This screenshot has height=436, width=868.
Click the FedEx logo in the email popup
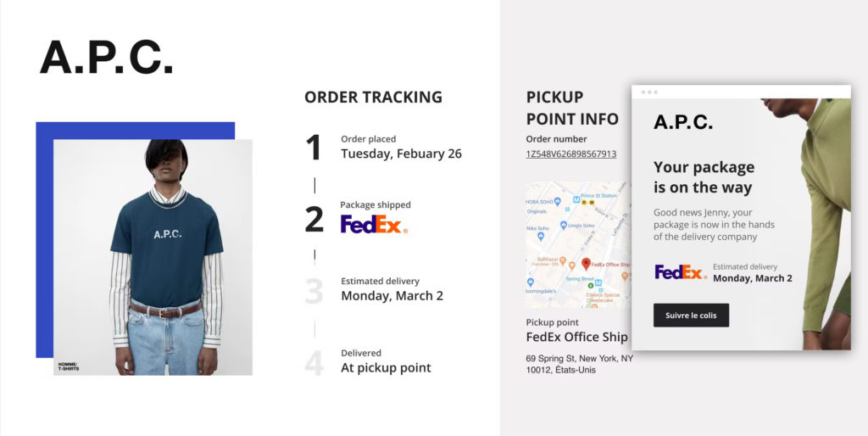coord(681,272)
